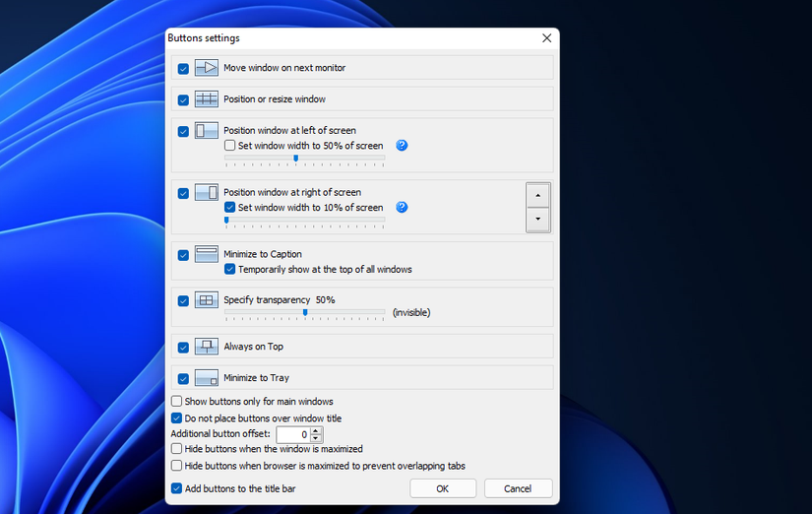Disable the Specify transparency button
The image size is (812, 514).
(183, 300)
